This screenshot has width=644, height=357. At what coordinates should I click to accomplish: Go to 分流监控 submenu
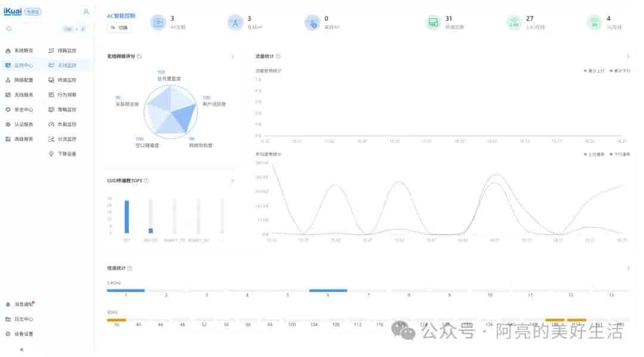click(63, 139)
